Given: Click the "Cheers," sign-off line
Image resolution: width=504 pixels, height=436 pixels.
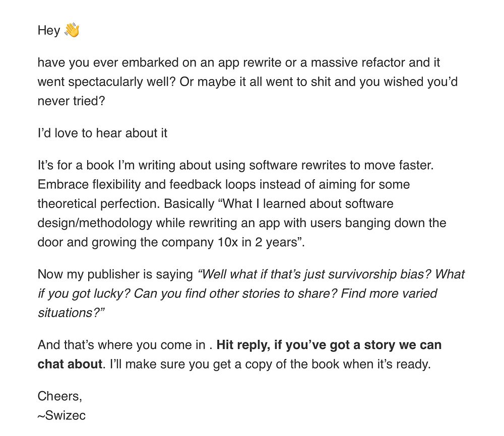Looking at the screenshot, I should click(59, 396).
